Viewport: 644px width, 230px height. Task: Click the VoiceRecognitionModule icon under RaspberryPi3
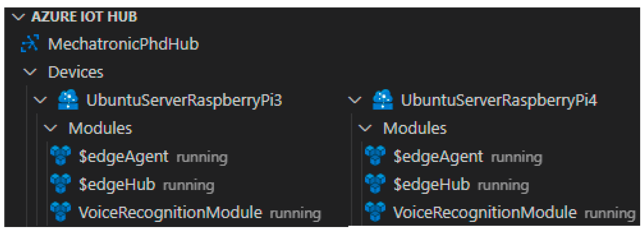(x=61, y=211)
